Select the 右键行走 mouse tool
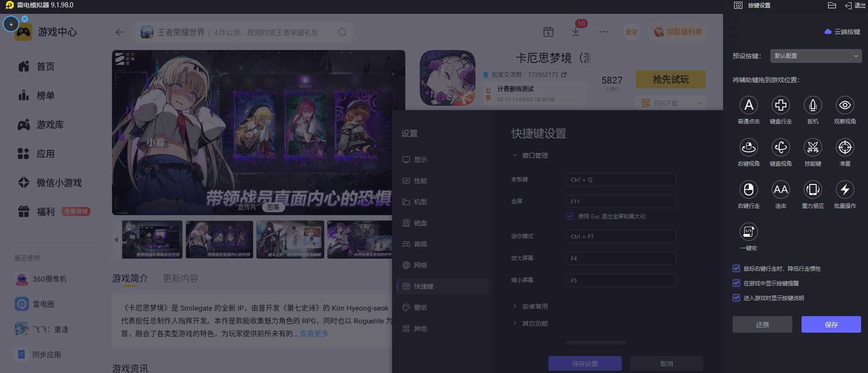Image resolution: width=868 pixels, height=373 pixels. point(749,190)
